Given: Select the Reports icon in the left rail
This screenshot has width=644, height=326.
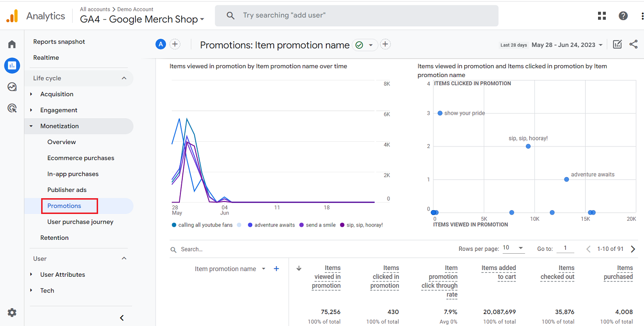Looking at the screenshot, I should [x=11, y=65].
